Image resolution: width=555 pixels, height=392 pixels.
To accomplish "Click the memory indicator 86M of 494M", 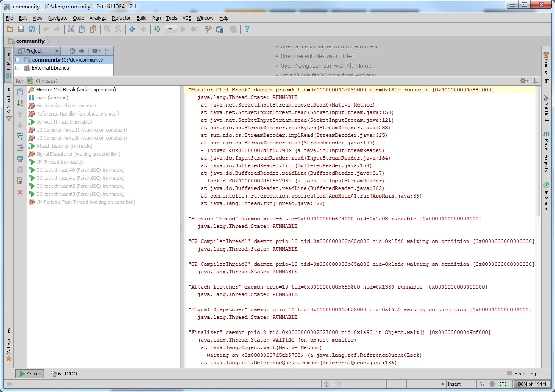I will click(x=532, y=384).
